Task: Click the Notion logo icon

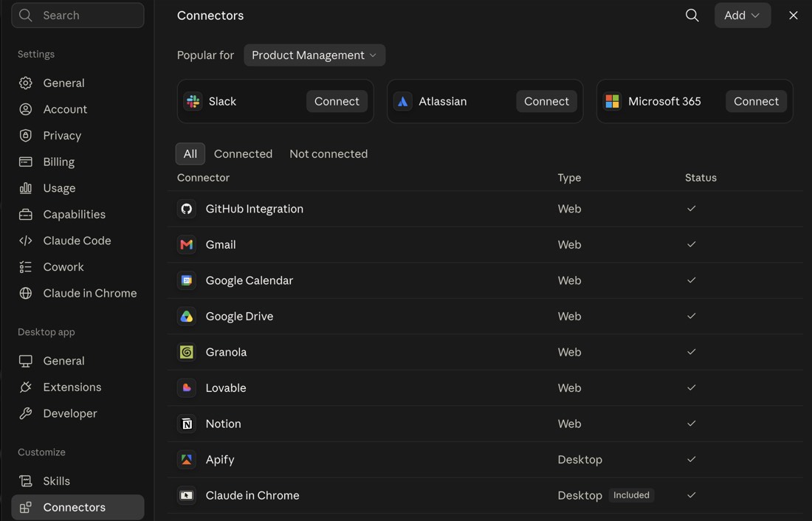Action: click(x=187, y=424)
